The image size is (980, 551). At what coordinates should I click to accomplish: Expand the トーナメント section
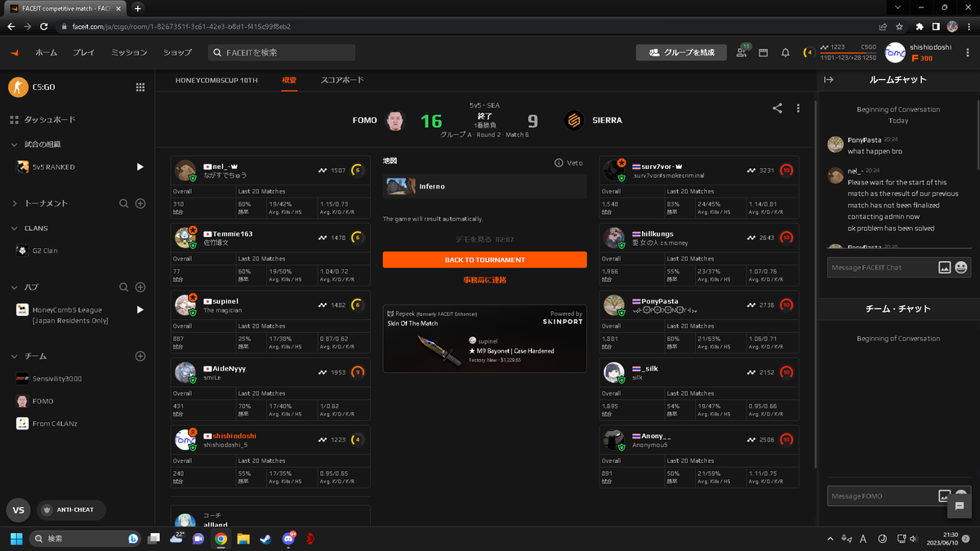click(14, 203)
